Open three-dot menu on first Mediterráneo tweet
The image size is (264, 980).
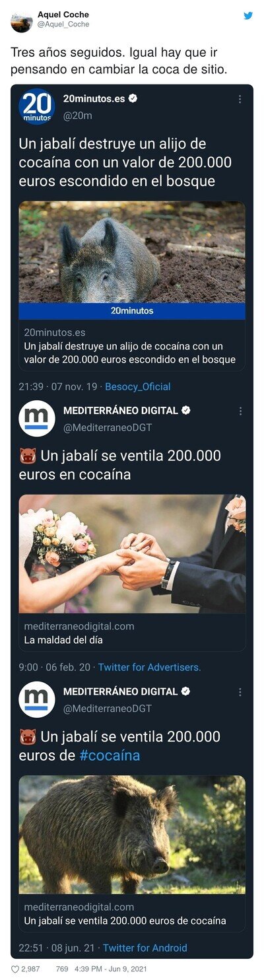pos(240,411)
